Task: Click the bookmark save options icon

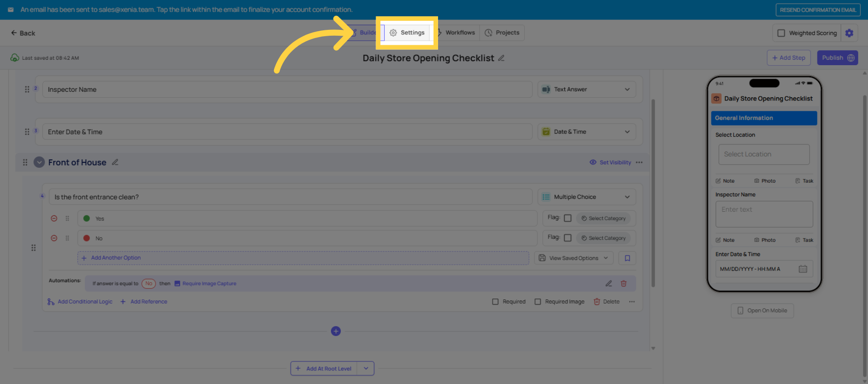Action: click(x=627, y=258)
